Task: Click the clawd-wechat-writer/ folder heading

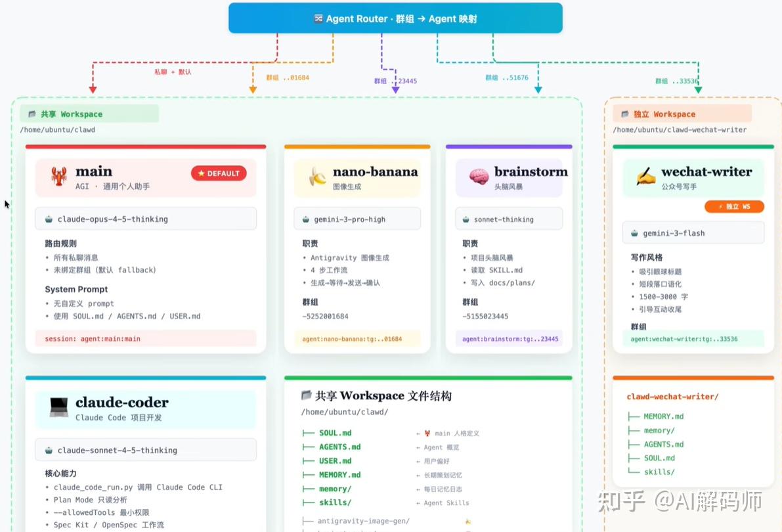Action: click(x=672, y=397)
